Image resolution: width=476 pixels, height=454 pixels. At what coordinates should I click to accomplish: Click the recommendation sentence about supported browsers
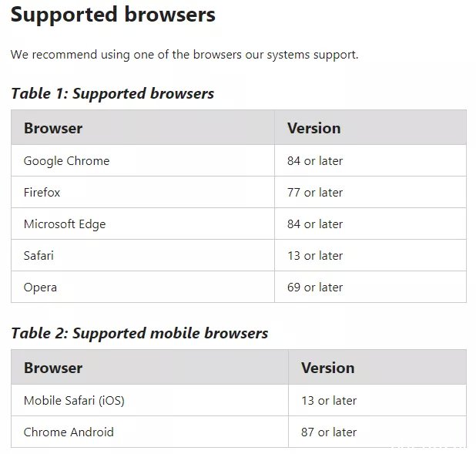(184, 55)
